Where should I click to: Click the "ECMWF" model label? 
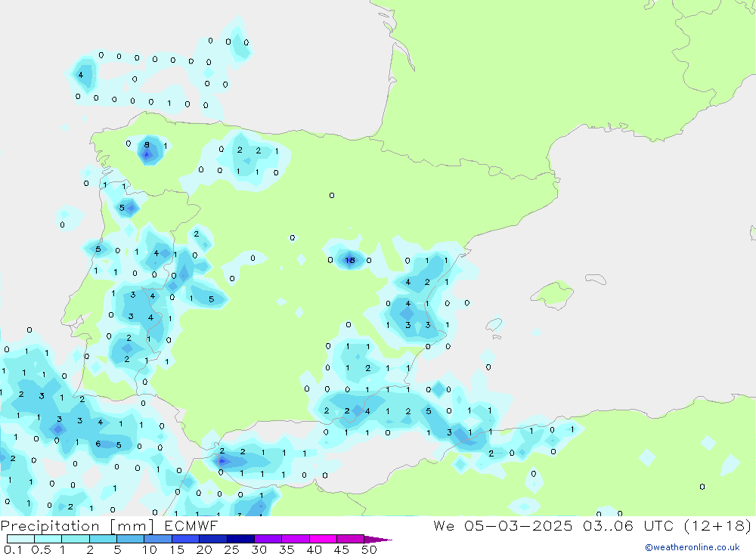point(191,525)
